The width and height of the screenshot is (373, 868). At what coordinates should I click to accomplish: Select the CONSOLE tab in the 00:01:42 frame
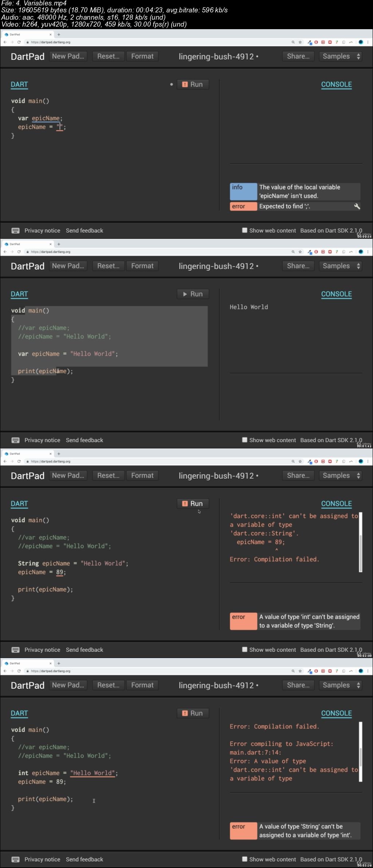click(x=337, y=294)
